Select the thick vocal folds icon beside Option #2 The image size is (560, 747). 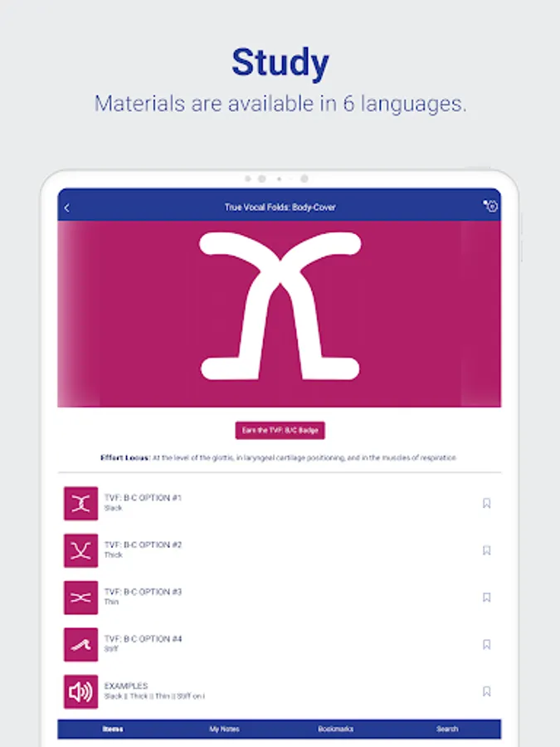click(x=80, y=549)
